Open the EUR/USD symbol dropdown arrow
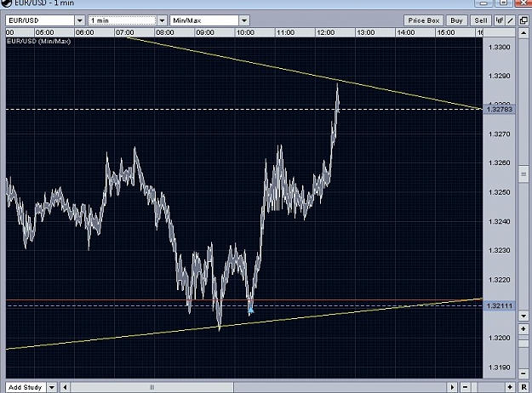This screenshot has width=532, height=393. 80,20
